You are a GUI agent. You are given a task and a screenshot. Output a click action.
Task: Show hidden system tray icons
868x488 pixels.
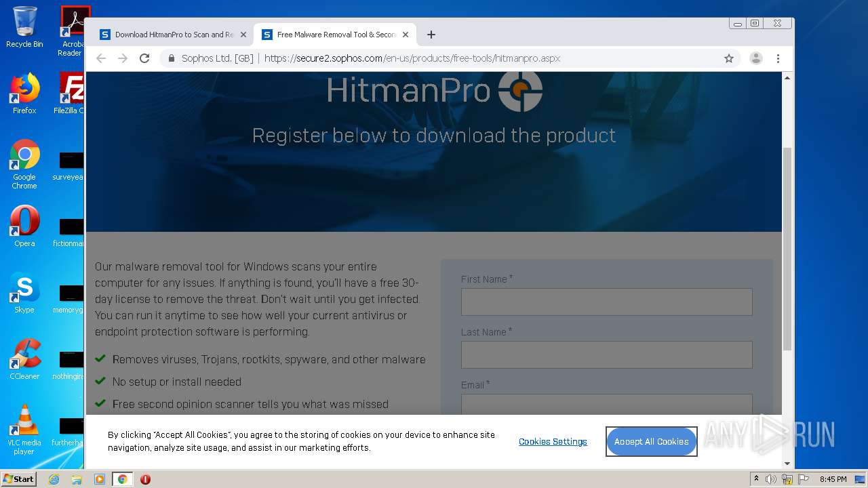[x=756, y=479]
